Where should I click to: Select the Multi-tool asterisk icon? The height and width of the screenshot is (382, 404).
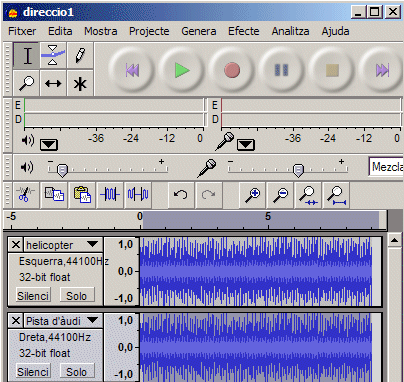pyautogui.click(x=80, y=83)
